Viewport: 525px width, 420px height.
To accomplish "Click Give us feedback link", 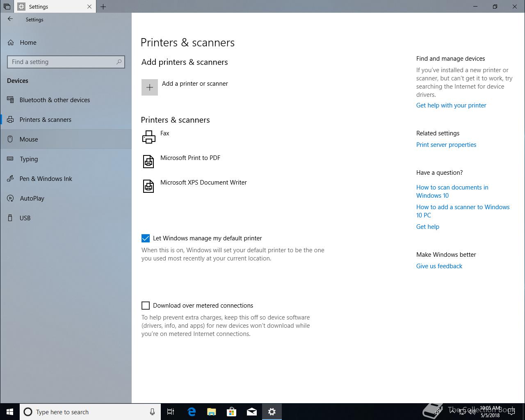I will click(439, 266).
